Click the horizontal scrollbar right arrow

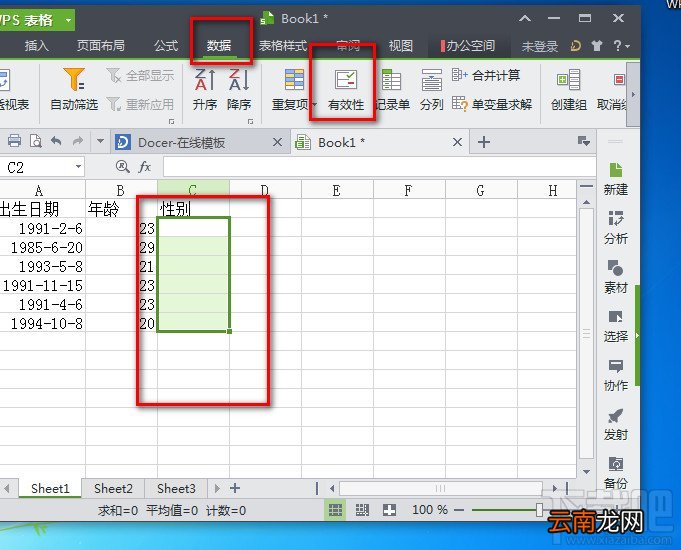click(x=555, y=488)
